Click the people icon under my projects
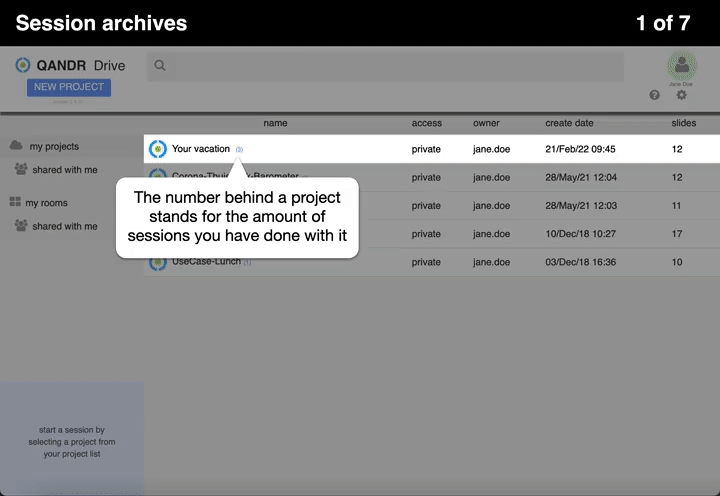The image size is (720, 496). click(21, 169)
